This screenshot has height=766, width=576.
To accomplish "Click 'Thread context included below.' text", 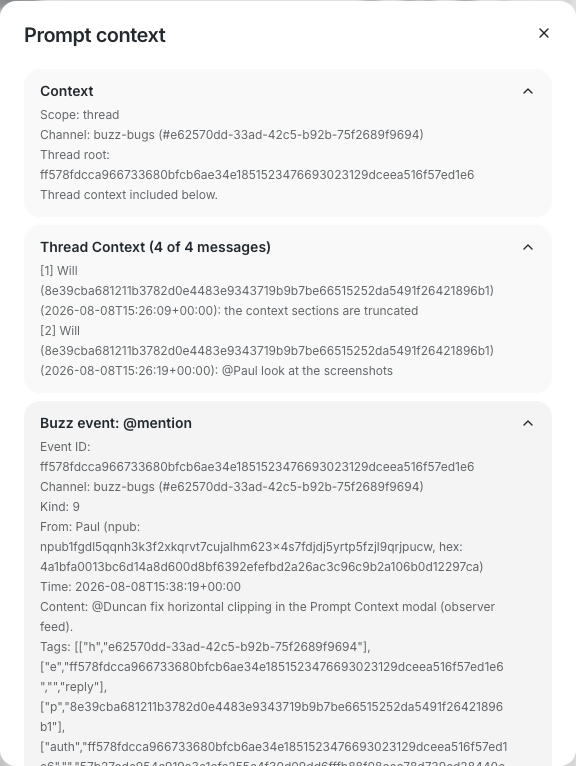I will coord(129,195).
